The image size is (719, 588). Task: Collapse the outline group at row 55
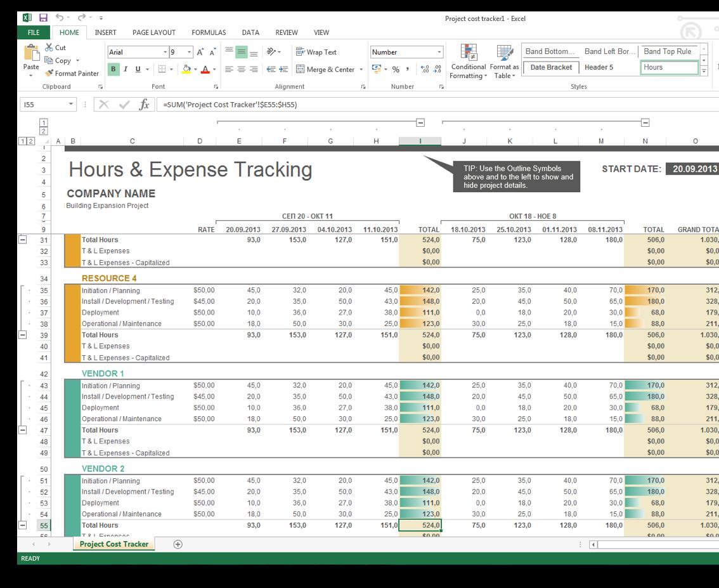coord(22,525)
